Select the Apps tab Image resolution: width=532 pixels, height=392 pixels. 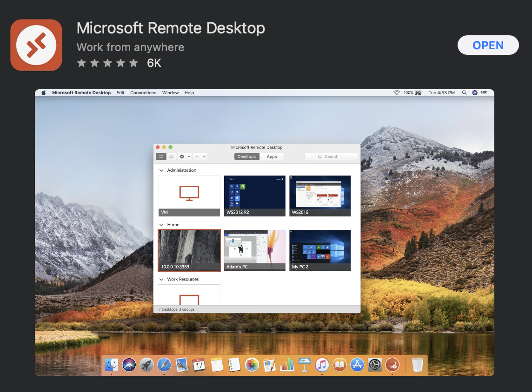tap(272, 157)
